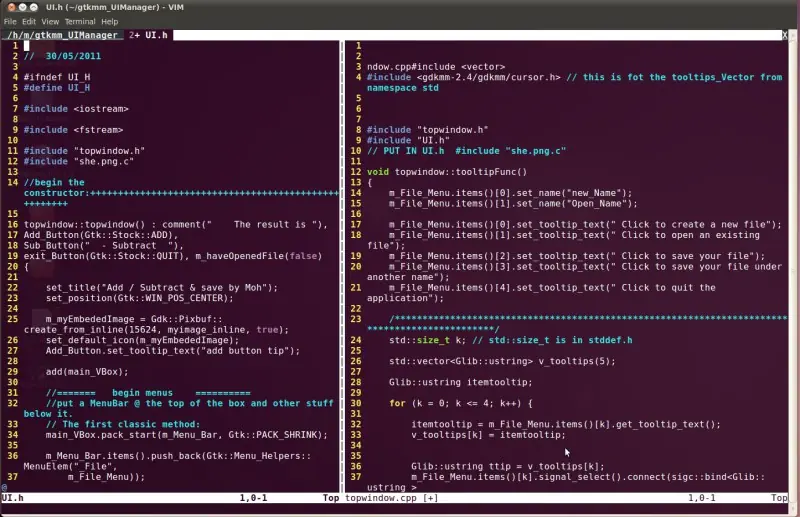Open the Edit menu
The height and width of the screenshot is (517, 800).
(29, 21)
